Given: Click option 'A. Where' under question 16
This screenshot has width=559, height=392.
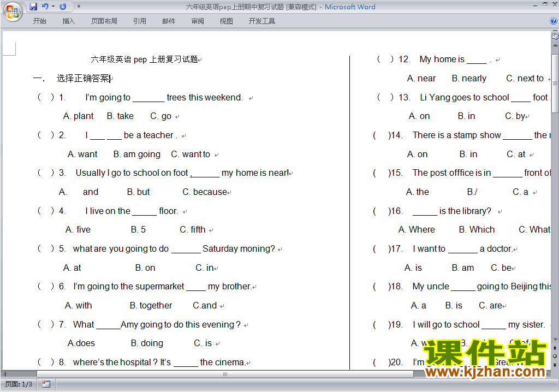Looking at the screenshot, I should [x=417, y=230].
